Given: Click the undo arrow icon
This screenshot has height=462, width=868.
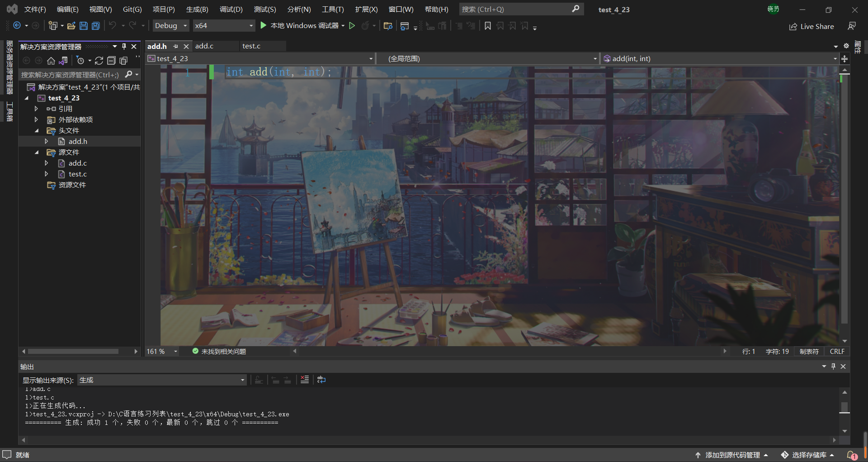Looking at the screenshot, I should [113, 26].
